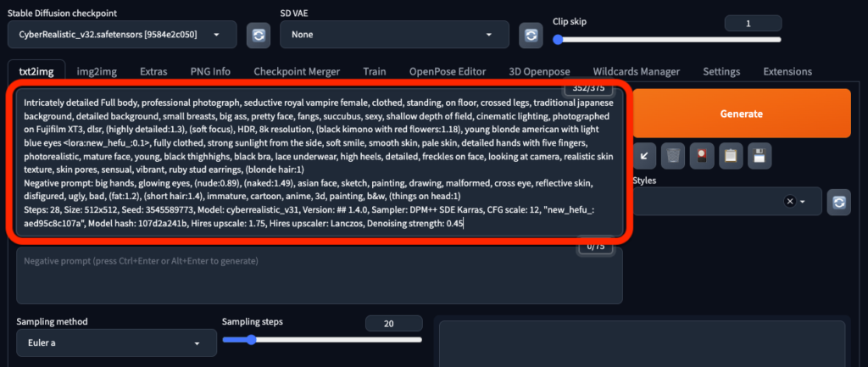Screen dimensions: 868x367
Task: Click the orange Generate button
Action: [742, 114]
